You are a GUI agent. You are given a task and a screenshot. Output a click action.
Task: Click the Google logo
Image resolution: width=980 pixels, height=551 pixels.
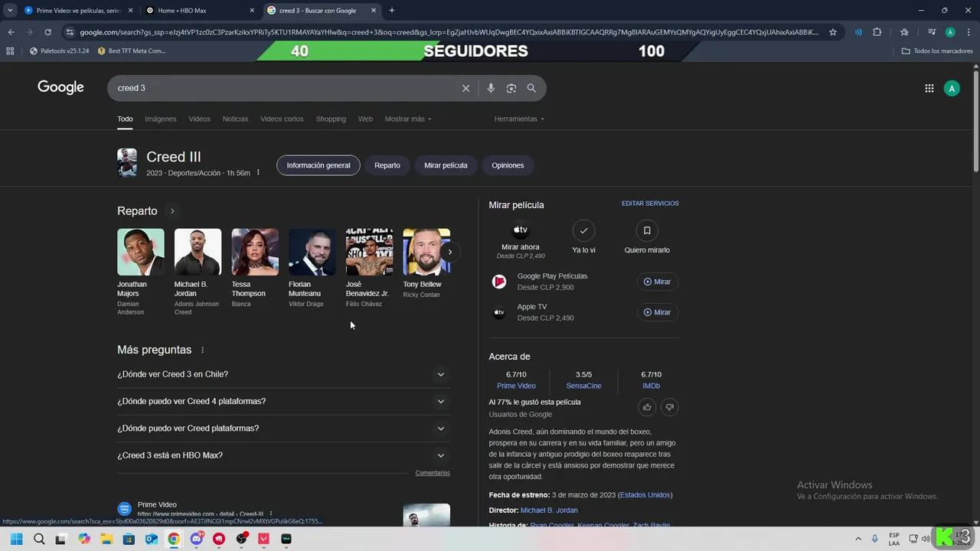pos(60,87)
